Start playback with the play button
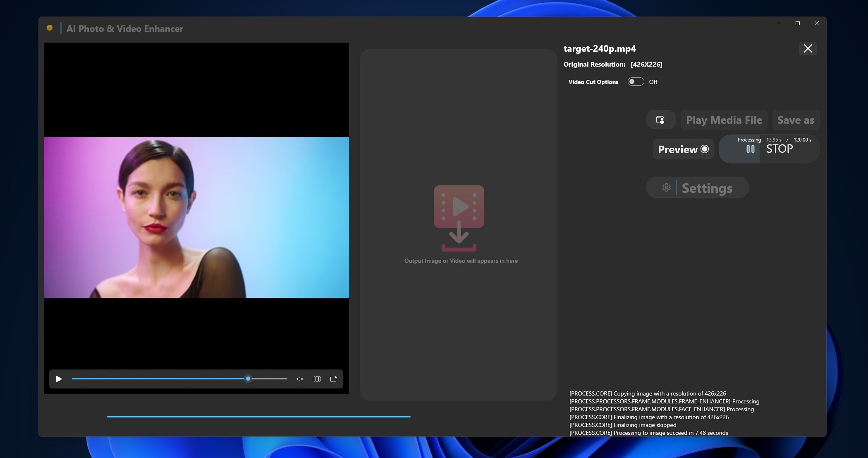 (x=58, y=379)
